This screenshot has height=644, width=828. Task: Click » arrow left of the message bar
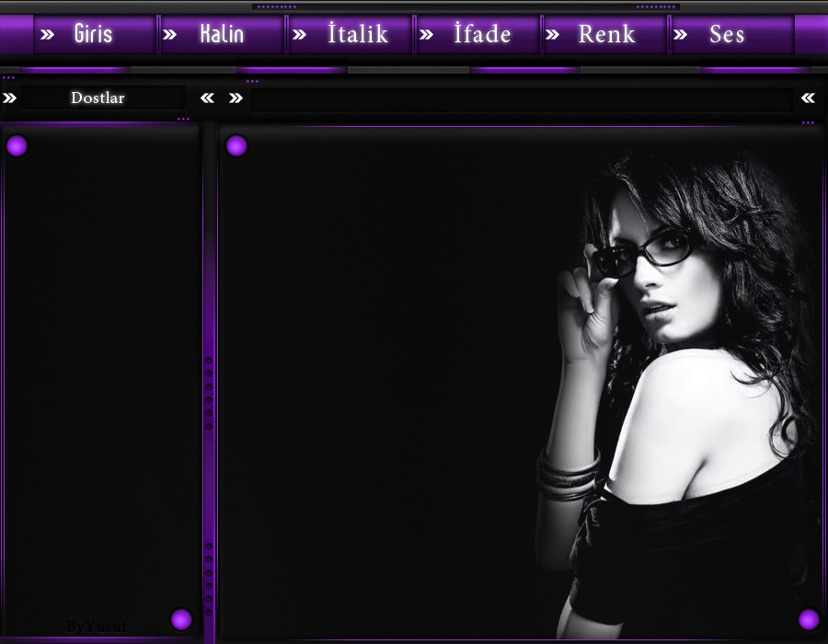tap(236, 98)
